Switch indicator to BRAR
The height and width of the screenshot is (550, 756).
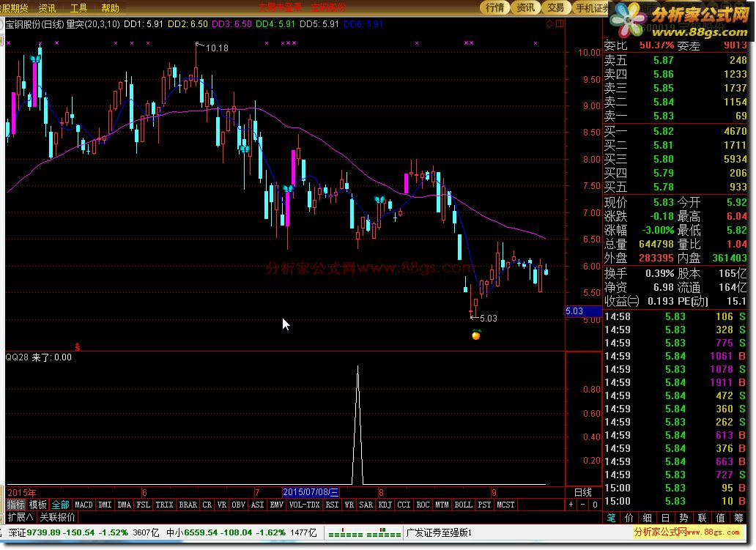pos(188,505)
